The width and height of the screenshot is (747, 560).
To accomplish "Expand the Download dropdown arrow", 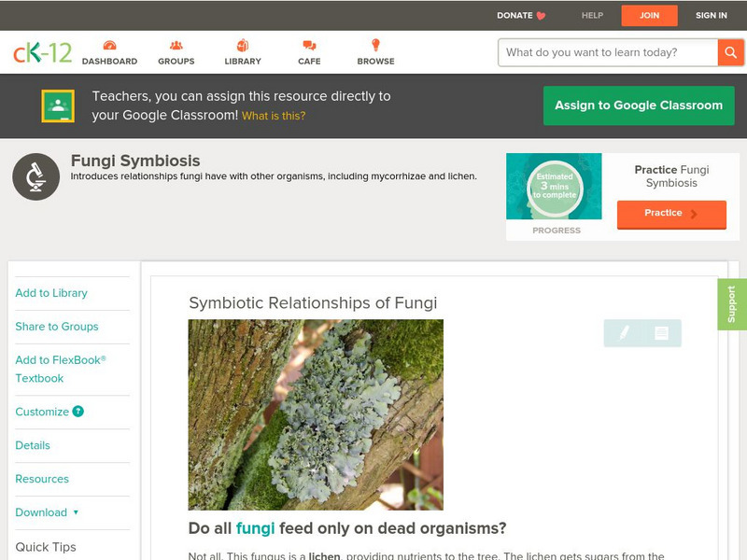I will point(76,512).
